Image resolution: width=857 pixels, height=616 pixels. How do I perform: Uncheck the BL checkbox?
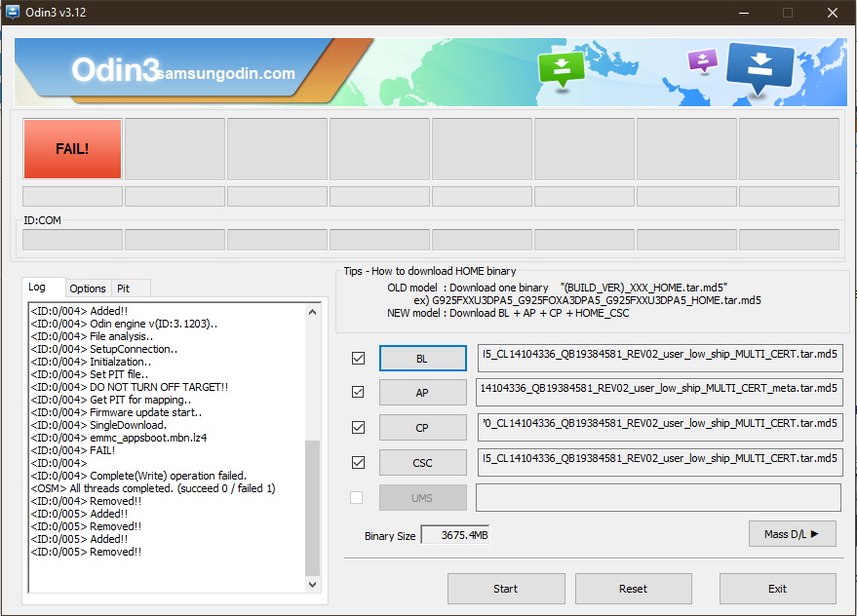357,358
